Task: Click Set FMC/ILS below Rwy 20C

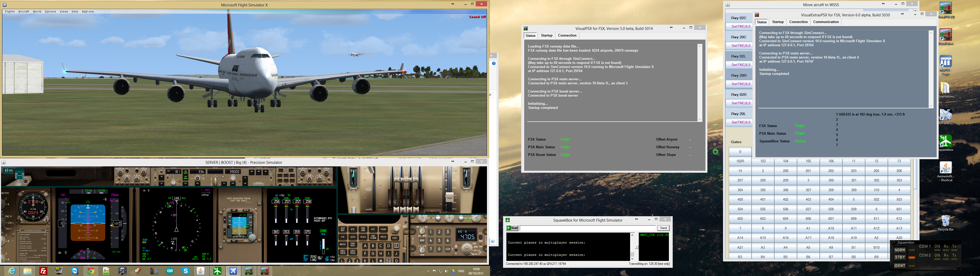Action: pos(739,46)
